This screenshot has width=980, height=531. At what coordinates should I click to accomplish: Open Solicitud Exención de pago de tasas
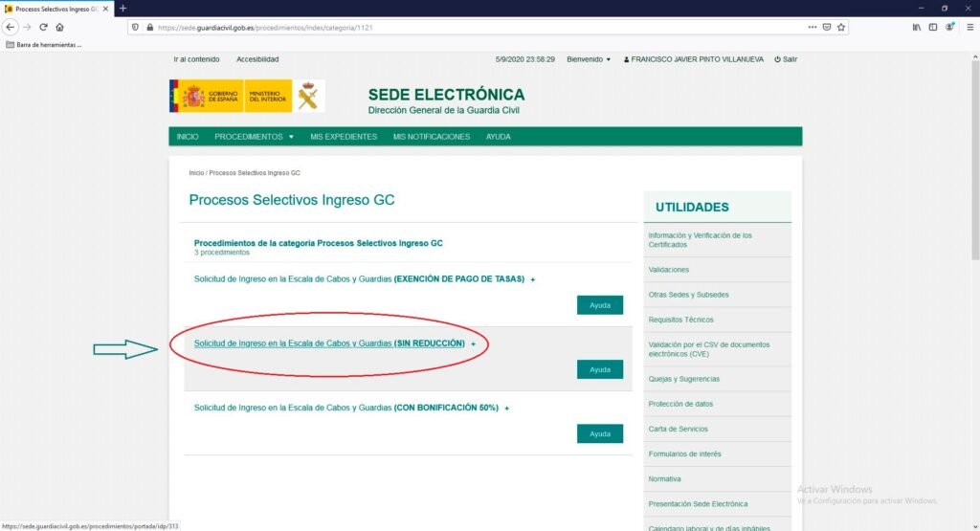(360, 279)
